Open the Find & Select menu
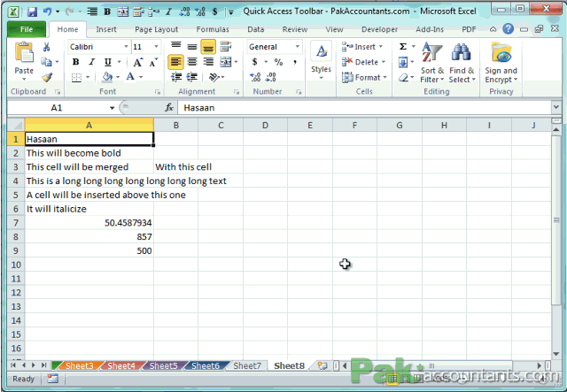Screen dimensions: 567x392 [462, 63]
